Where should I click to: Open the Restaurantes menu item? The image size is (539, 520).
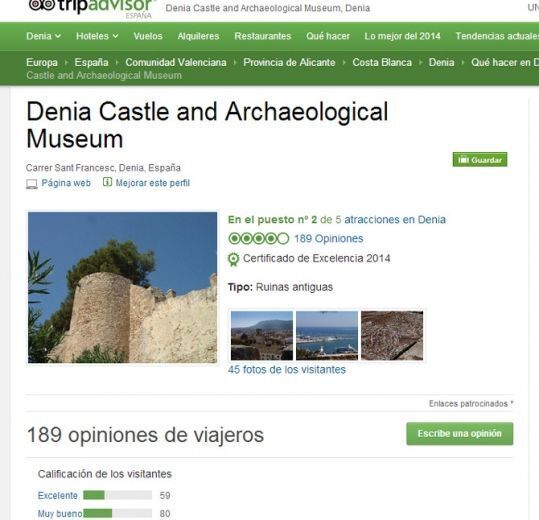263,36
